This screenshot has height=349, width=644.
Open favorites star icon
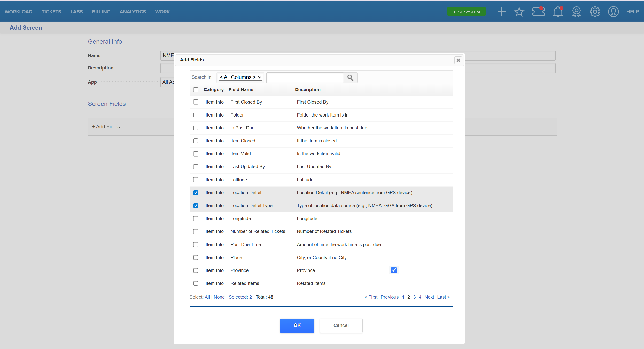(x=519, y=12)
